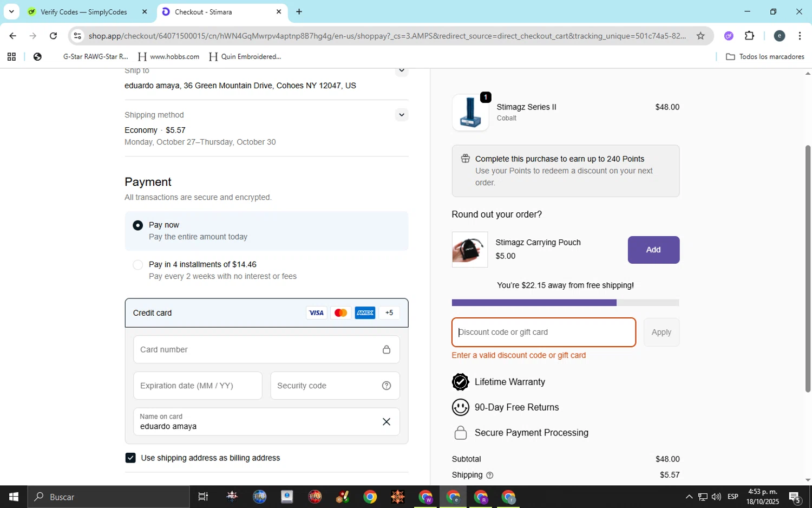The image size is (812, 508).
Task: Click the American Express logo
Action: click(x=365, y=312)
